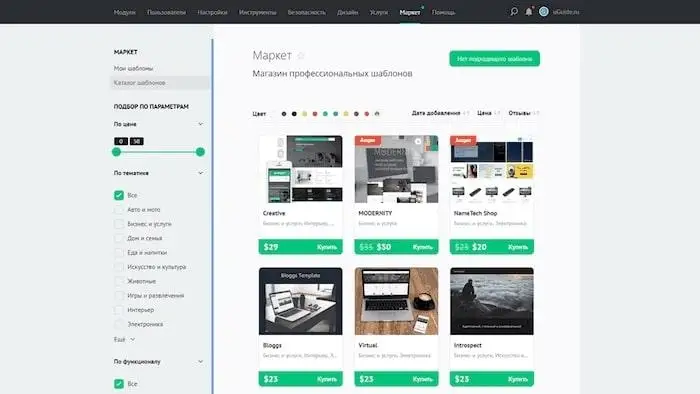Click the maximum price value box 50
This screenshot has height=394, width=700.
coord(137,141)
